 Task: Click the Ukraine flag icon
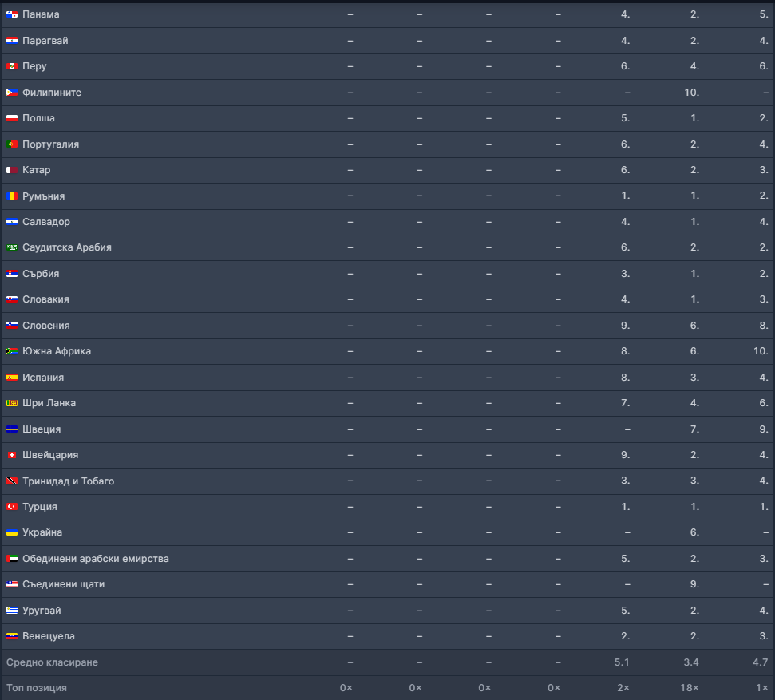pos(12,532)
